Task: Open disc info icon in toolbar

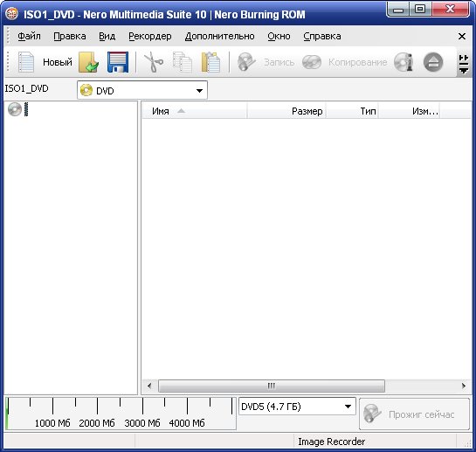Action: click(404, 62)
